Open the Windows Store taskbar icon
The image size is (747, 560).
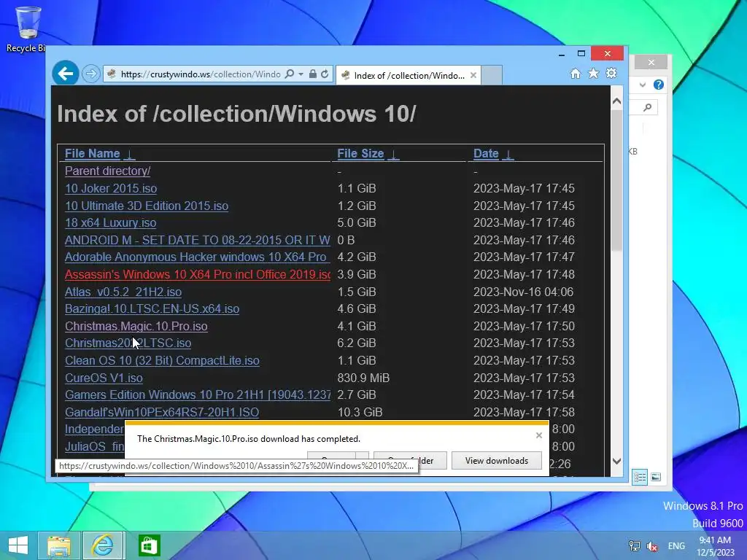(x=149, y=545)
